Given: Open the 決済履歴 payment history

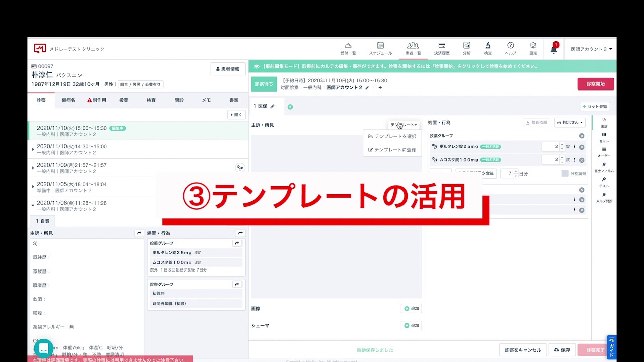Looking at the screenshot, I should tap(442, 48).
